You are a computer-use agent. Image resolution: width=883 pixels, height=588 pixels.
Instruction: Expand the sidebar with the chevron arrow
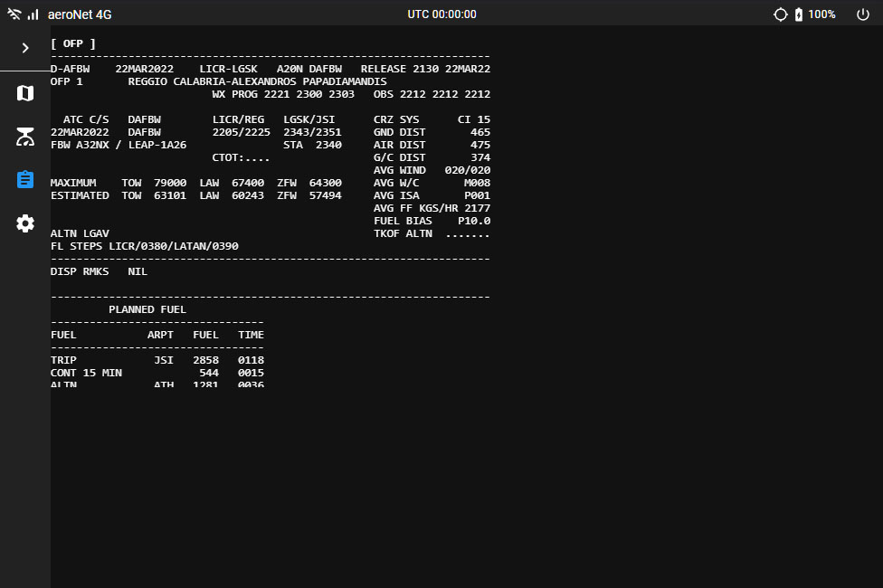25,48
